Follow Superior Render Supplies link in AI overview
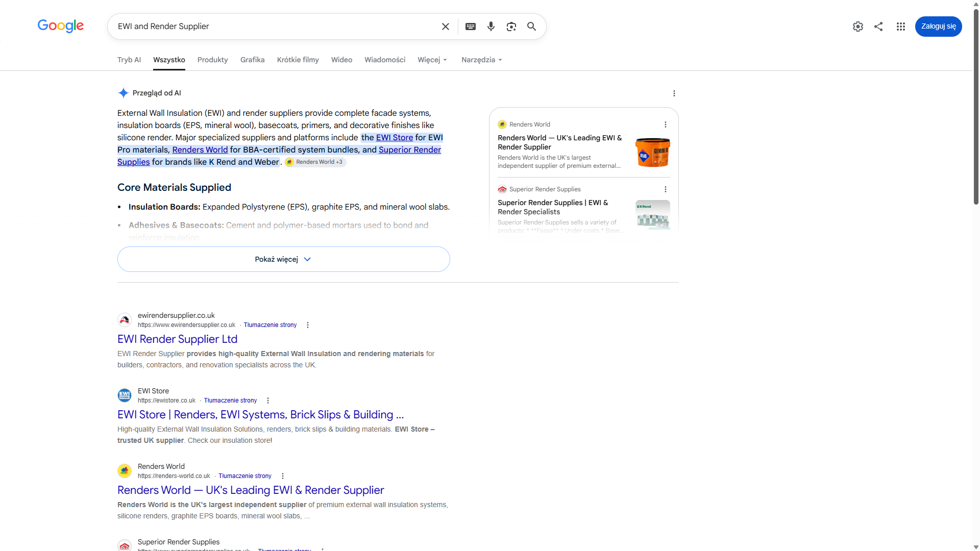 [x=410, y=150]
